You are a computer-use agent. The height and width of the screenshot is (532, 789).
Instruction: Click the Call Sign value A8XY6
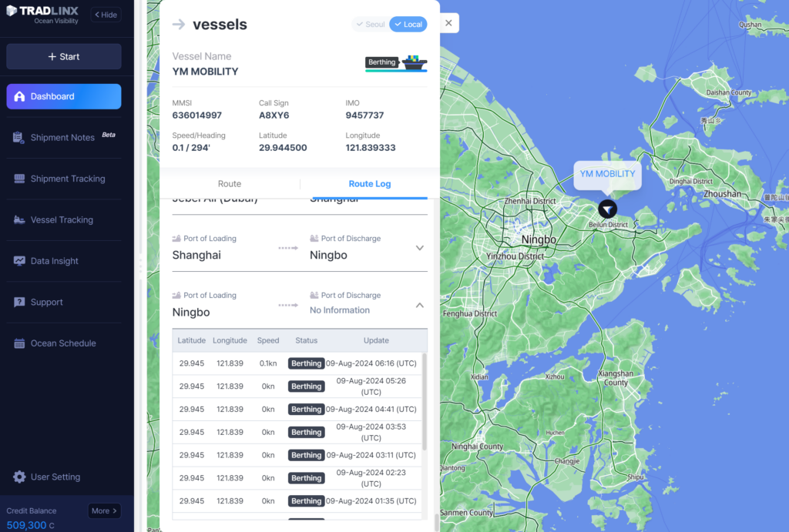[274, 115]
